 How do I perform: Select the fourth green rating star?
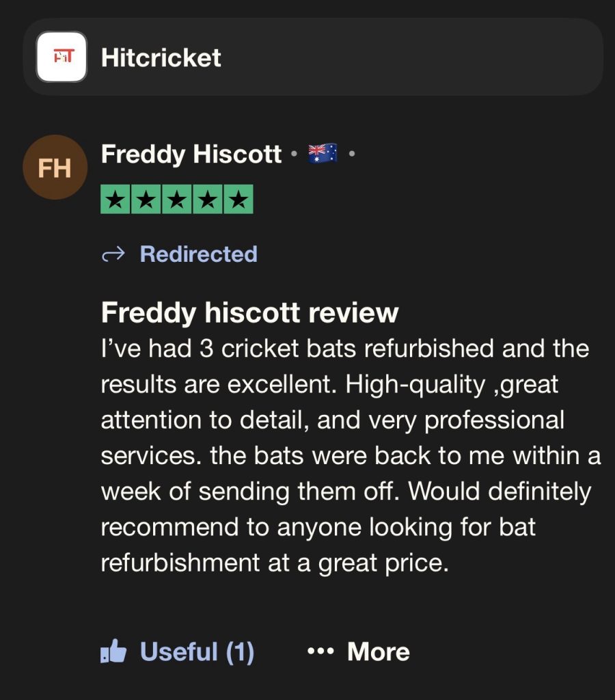coord(207,200)
